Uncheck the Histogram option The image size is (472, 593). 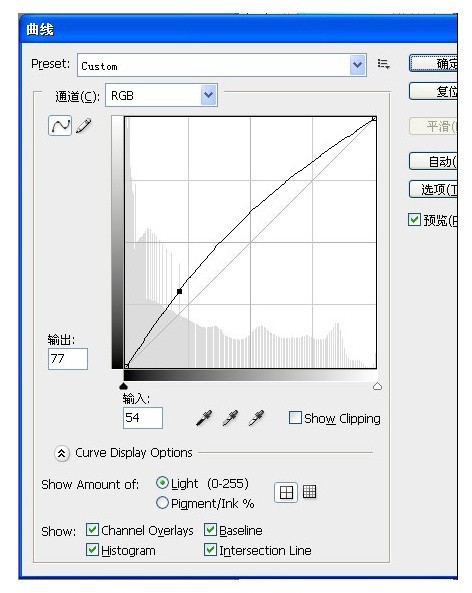point(92,550)
